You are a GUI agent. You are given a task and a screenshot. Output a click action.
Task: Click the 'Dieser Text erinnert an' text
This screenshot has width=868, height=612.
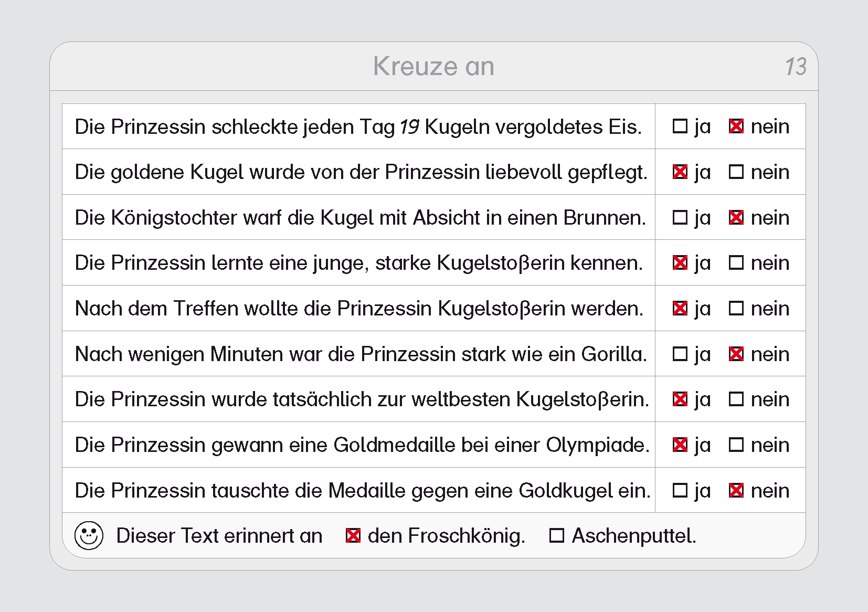pos(219,536)
